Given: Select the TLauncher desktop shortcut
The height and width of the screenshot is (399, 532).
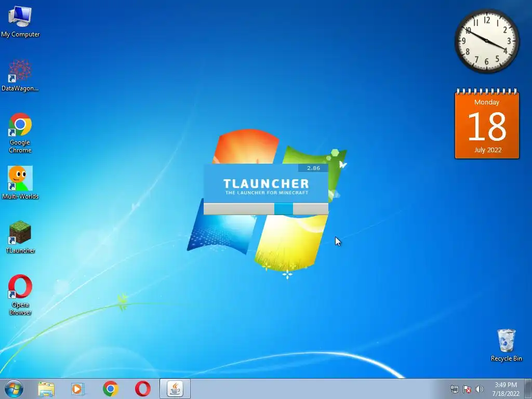Looking at the screenshot, I should (20, 237).
